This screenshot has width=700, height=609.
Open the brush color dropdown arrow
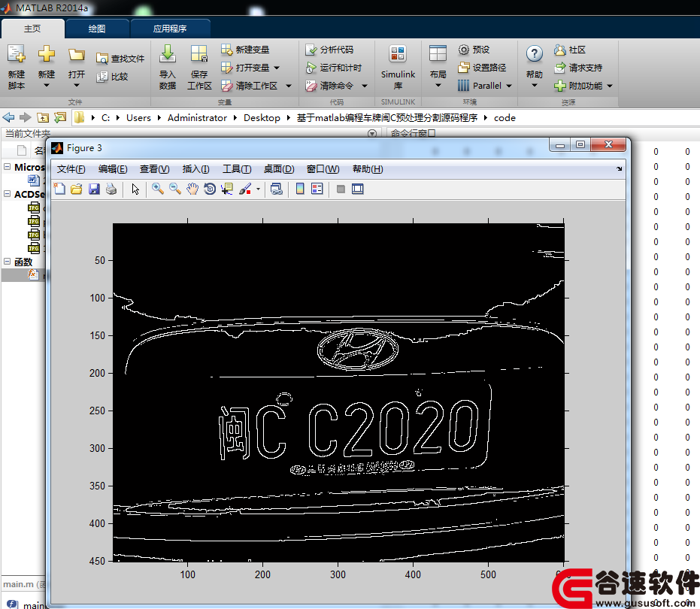pos(258,189)
